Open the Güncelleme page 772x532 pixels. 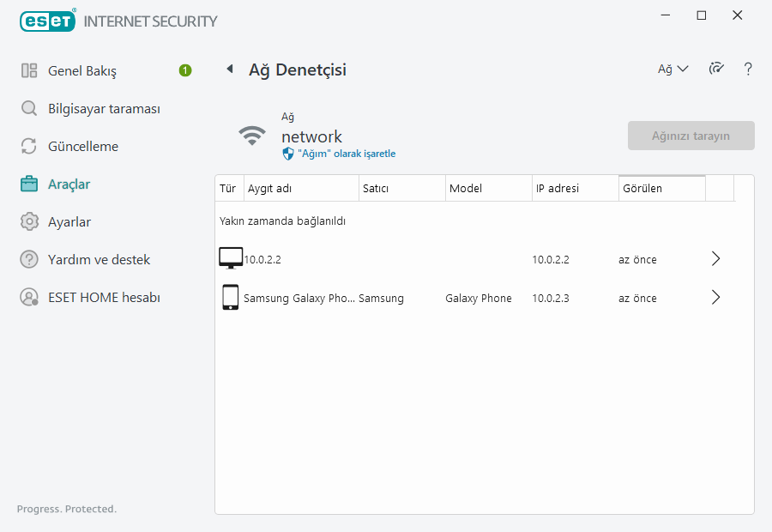coord(82,147)
